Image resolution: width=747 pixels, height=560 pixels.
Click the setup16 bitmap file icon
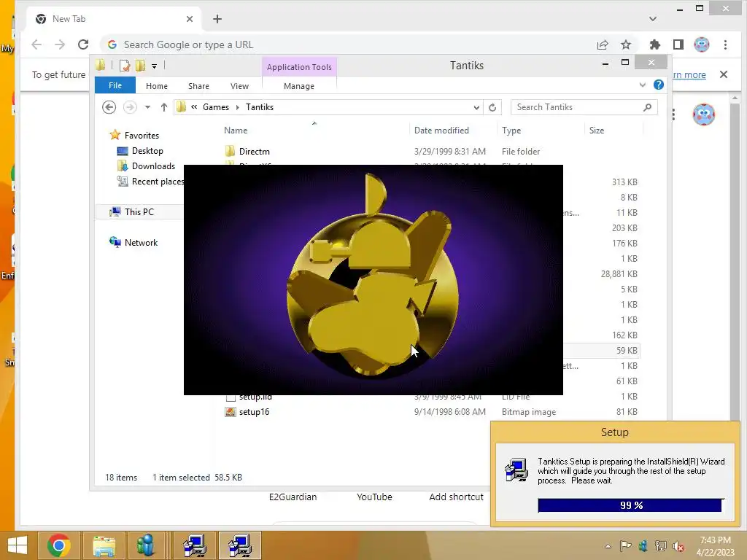(231, 412)
